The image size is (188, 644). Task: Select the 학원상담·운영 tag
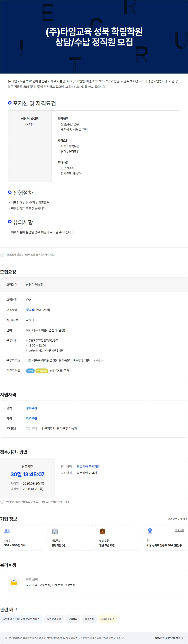point(54,619)
